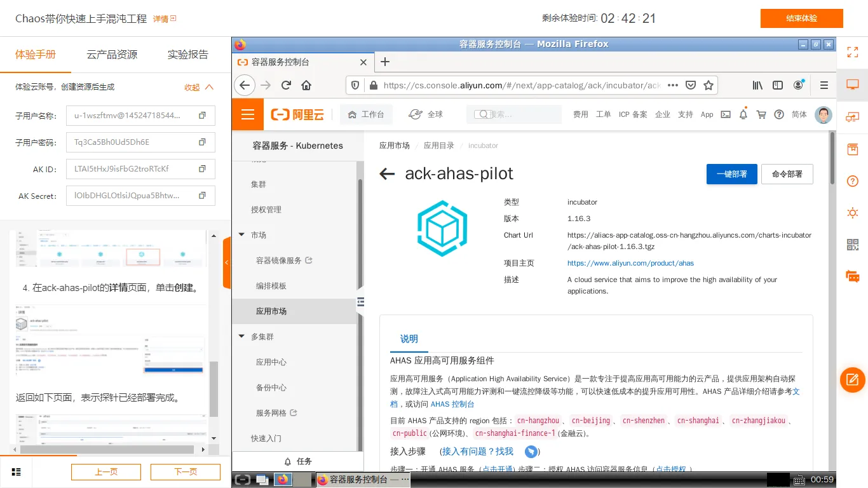Open the help question mark icon
This screenshot has width=868, height=488.
pyautogui.click(x=779, y=114)
